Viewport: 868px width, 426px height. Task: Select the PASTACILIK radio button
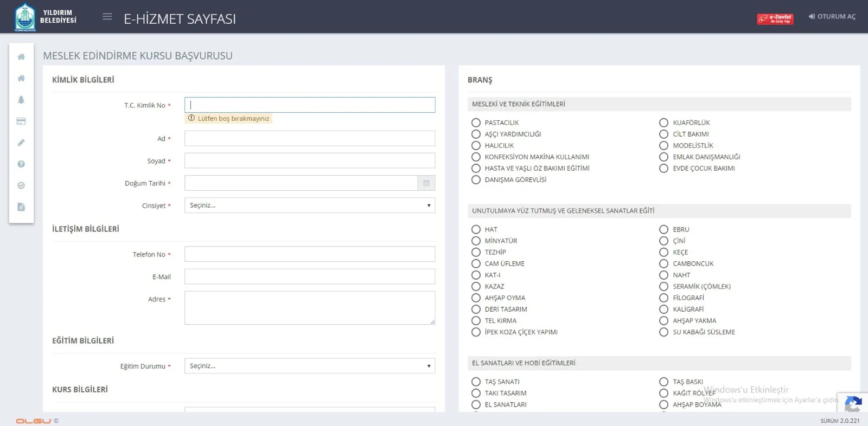[x=476, y=123]
